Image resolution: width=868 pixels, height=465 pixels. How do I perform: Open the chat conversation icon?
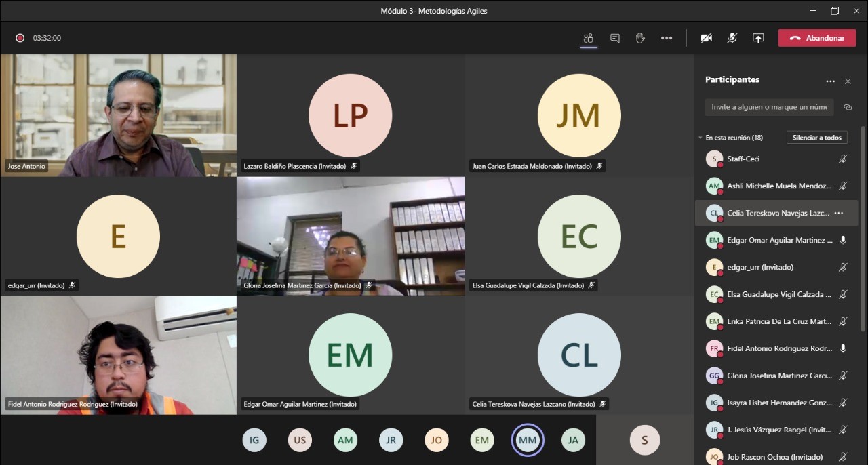(x=614, y=38)
